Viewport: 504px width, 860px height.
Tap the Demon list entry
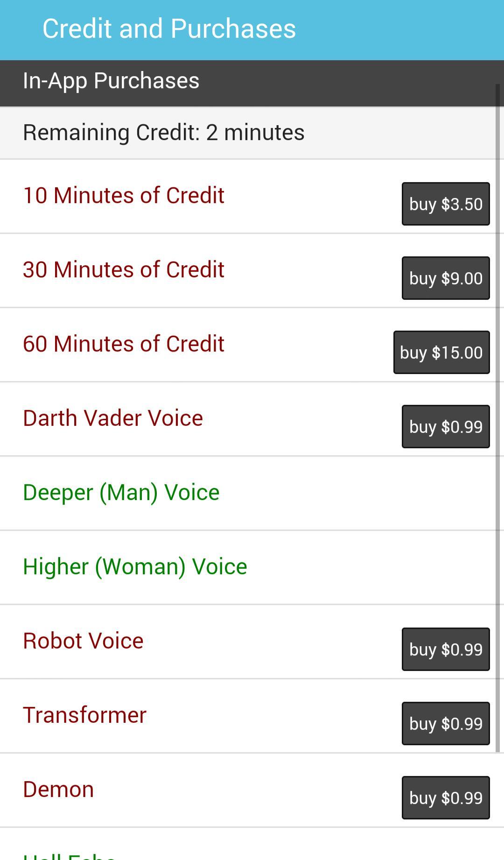click(58, 790)
